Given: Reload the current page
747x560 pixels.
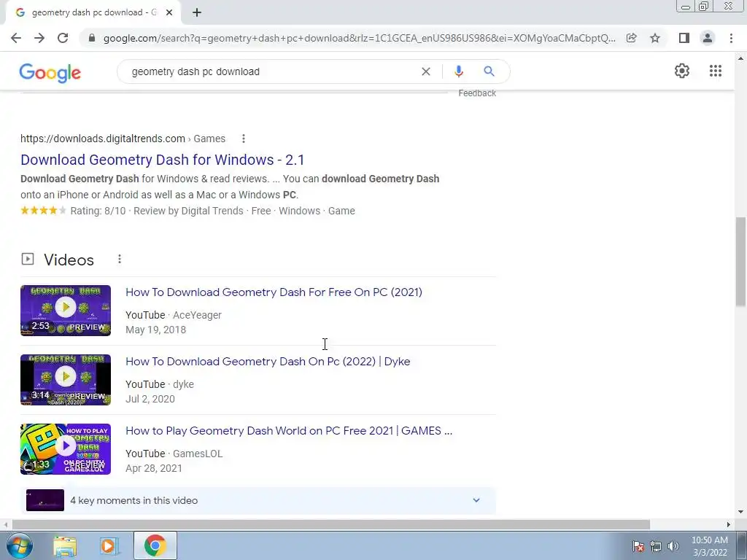Looking at the screenshot, I should pos(63,38).
